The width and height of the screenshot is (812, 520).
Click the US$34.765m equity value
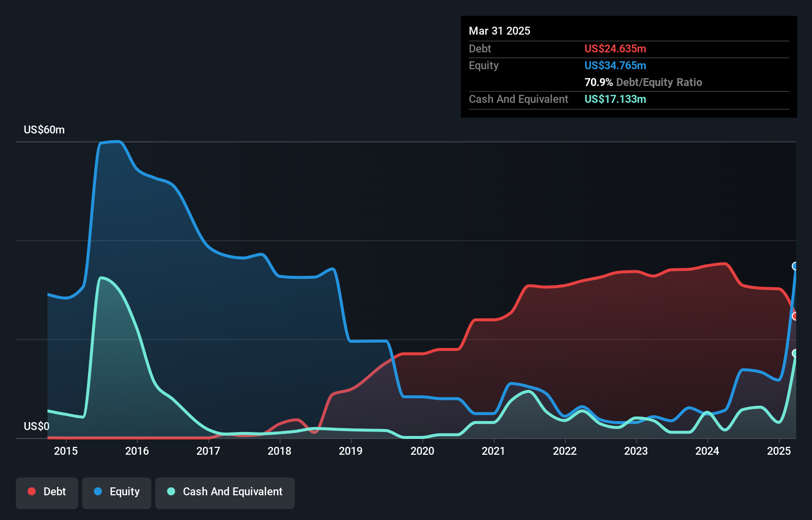(615, 65)
